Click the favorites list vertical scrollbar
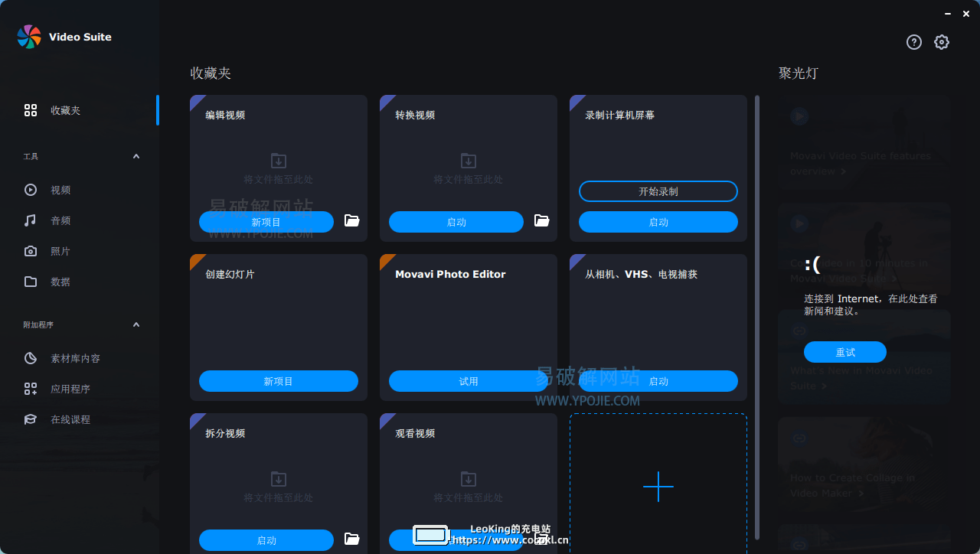This screenshot has height=554, width=980. (757, 317)
